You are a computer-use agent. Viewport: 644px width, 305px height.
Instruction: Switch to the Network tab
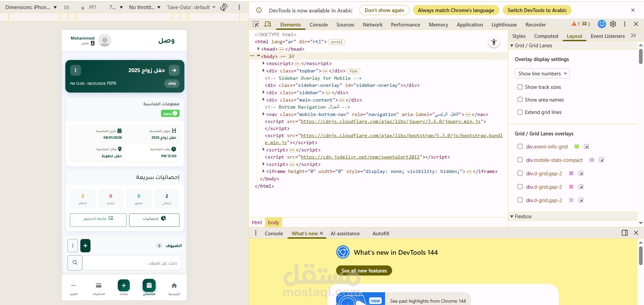pos(372,24)
